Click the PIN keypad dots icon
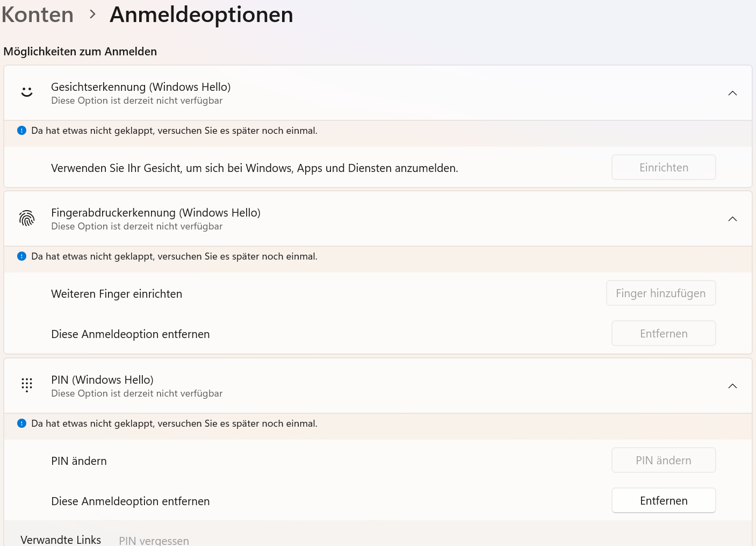The image size is (756, 546). pos(27,385)
